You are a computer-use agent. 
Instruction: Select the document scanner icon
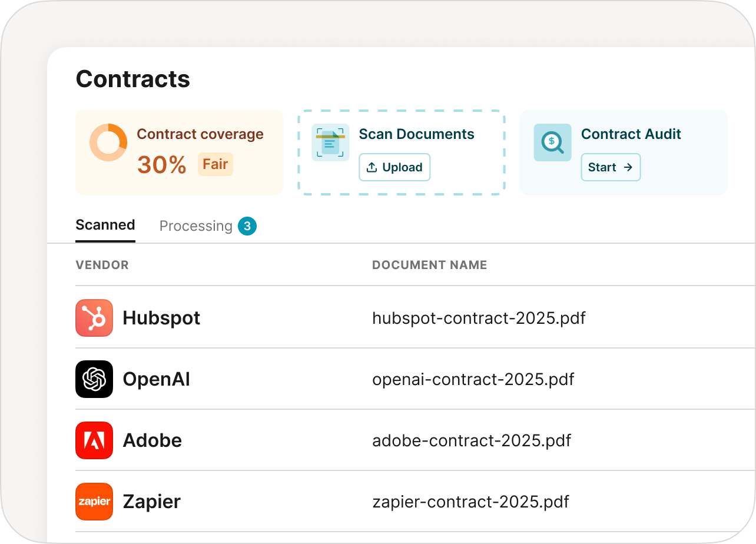[330, 142]
